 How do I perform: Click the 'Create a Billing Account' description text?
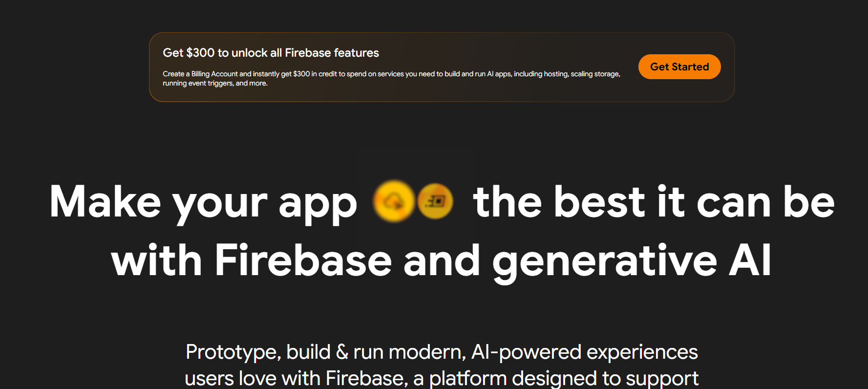tap(391, 78)
